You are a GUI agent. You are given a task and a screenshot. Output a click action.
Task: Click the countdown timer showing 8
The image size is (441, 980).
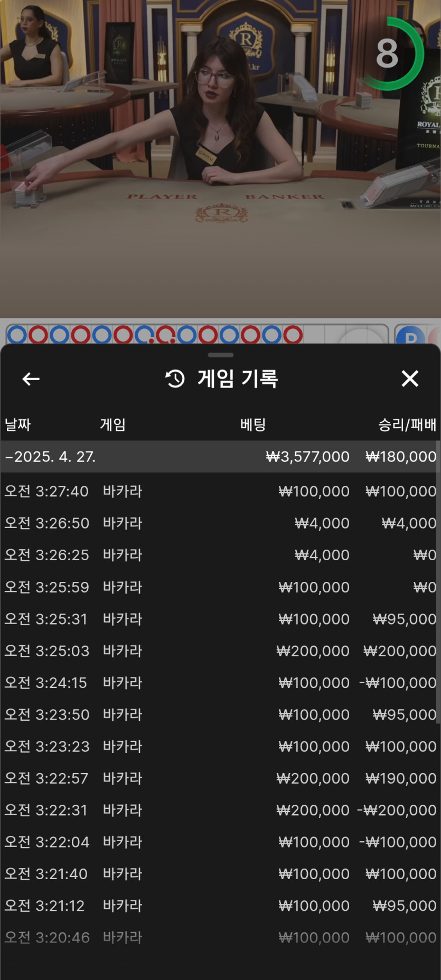388,54
